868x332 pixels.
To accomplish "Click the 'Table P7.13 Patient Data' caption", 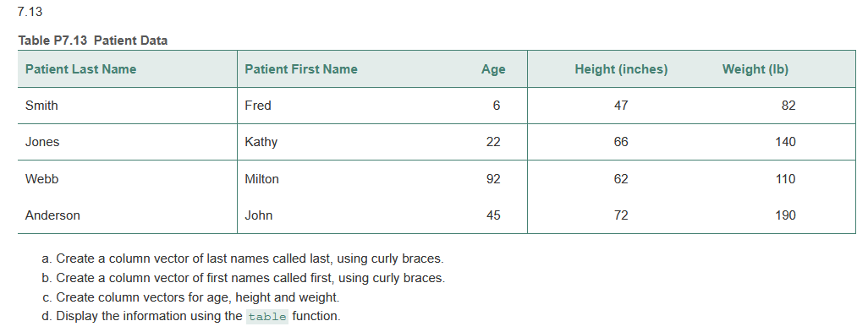I will coord(93,41).
